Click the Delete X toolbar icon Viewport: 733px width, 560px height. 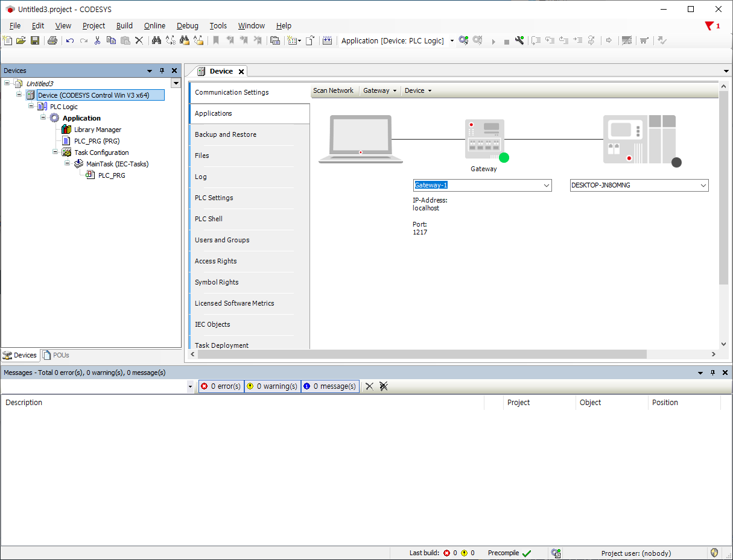139,40
